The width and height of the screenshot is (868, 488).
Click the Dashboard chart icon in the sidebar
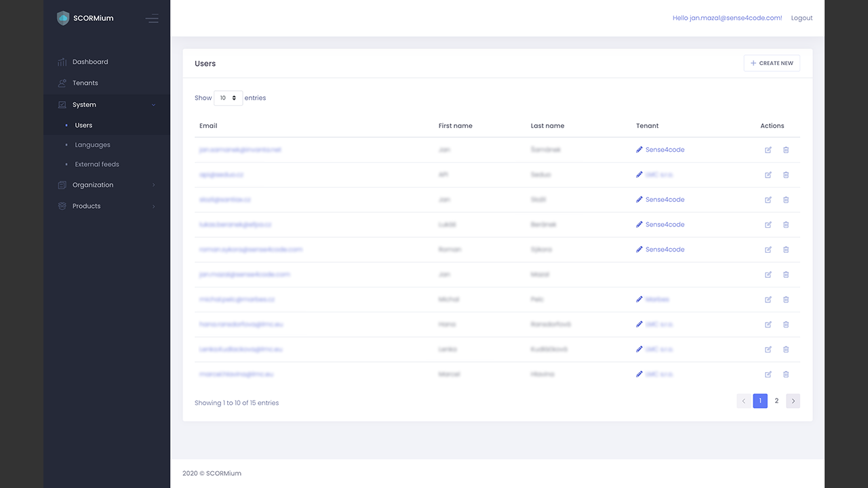pos(62,62)
